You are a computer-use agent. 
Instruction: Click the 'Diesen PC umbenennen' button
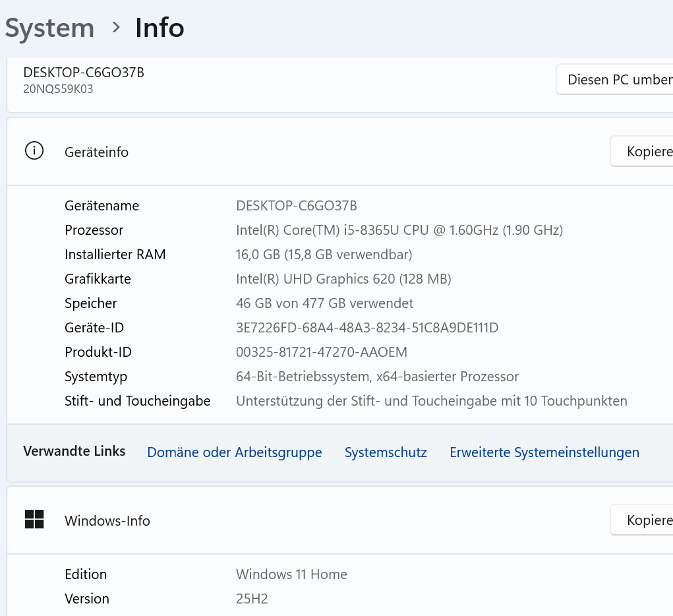coord(614,79)
